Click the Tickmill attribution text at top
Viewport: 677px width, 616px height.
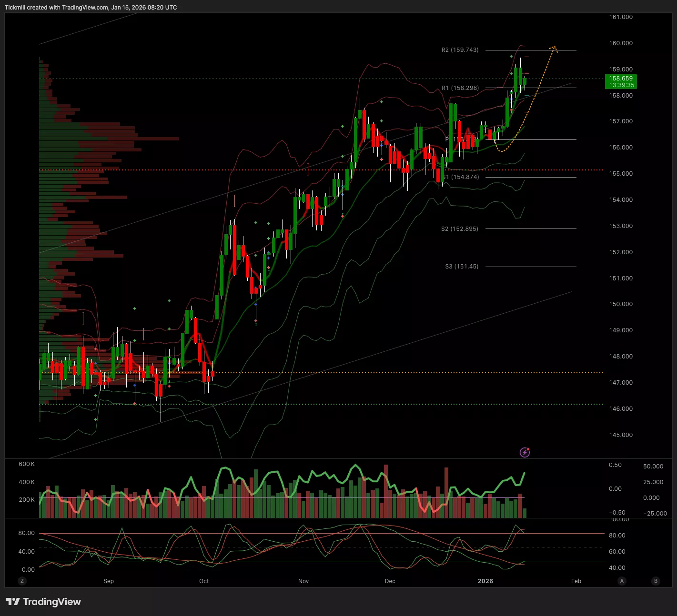click(91, 8)
